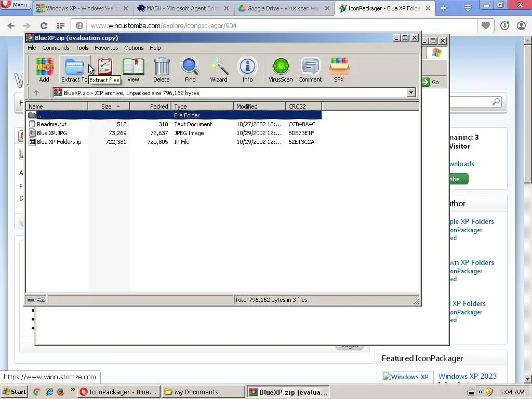Click the Internet Explorer quick launch icon

pos(49,392)
